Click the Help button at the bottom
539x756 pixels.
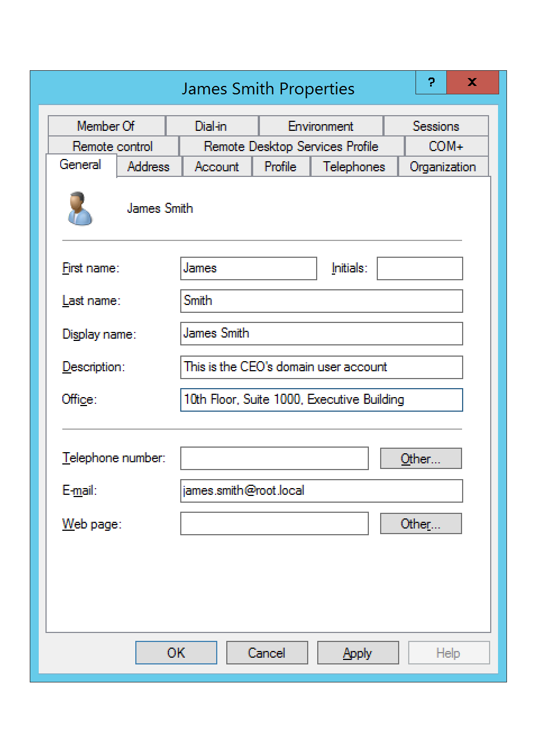click(449, 653)
